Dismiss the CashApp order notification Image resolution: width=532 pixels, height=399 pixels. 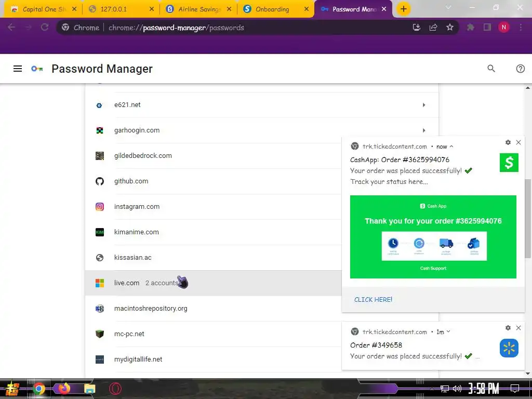[518, 142]
